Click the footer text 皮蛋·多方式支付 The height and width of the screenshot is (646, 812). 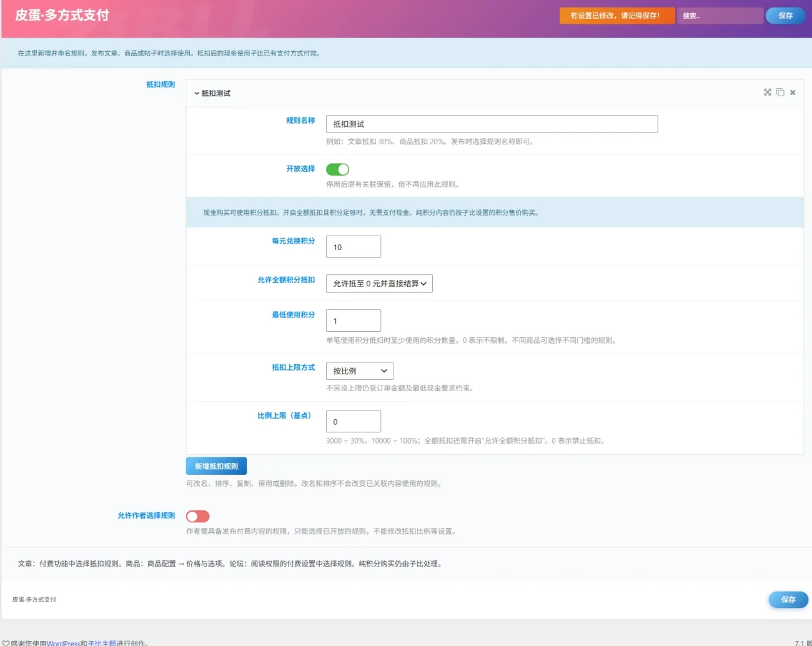click(x=34, y=599)
